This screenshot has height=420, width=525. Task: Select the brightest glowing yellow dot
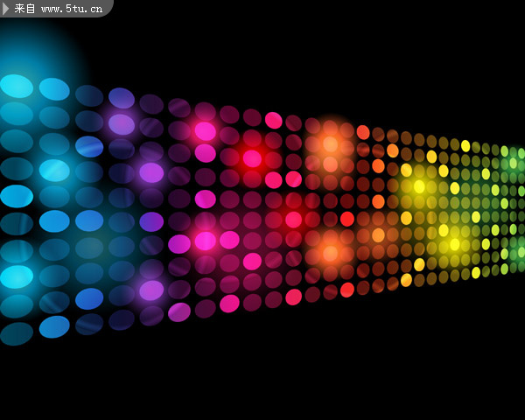click(419, 186)
